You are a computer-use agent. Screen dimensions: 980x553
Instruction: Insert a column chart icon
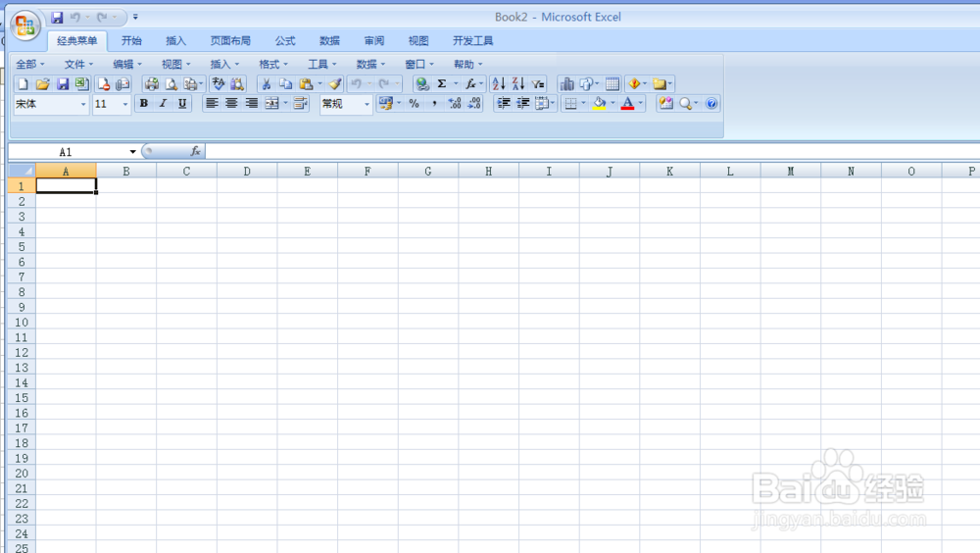point(566,83)
